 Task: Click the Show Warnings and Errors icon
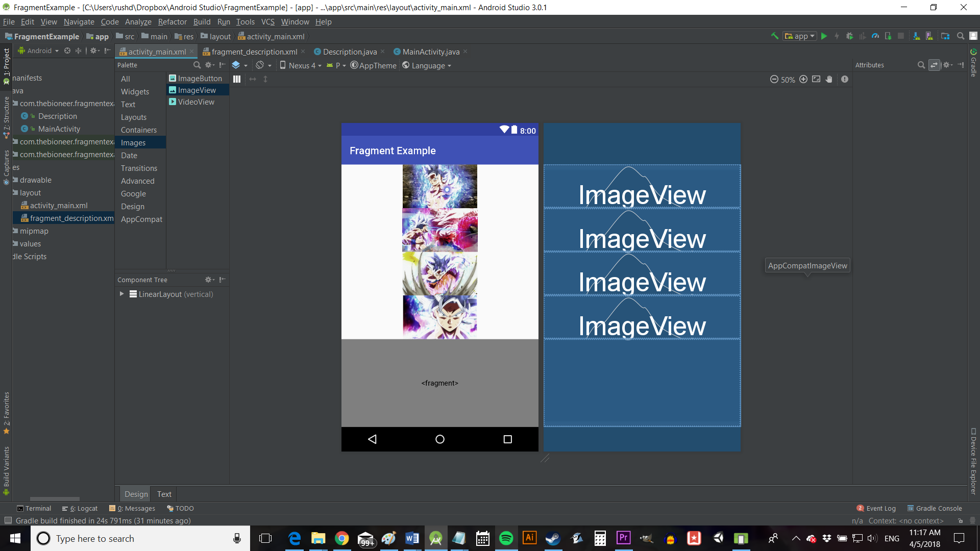[x=845, y=79]
